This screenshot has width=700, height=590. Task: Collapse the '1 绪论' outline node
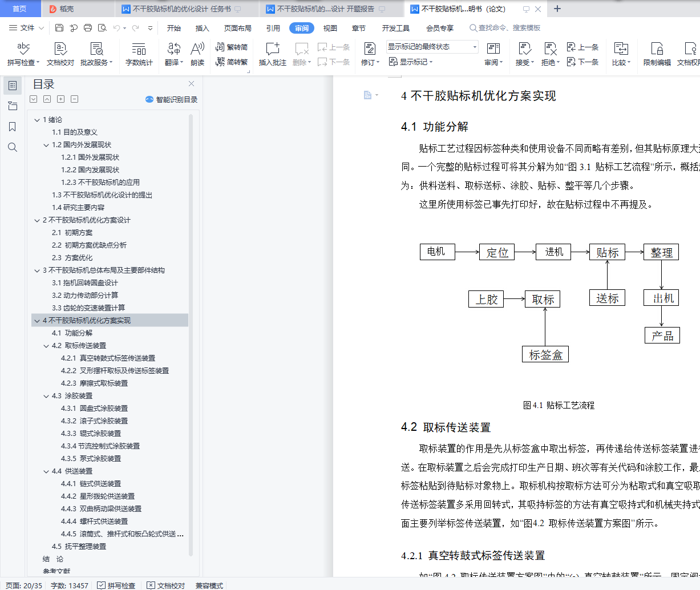(37, 120)
